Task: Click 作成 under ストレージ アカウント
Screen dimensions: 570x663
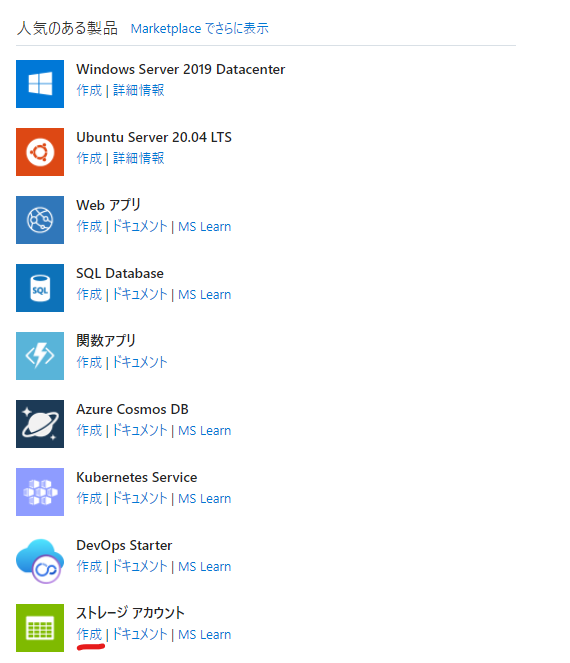Action: coord(89,634)
